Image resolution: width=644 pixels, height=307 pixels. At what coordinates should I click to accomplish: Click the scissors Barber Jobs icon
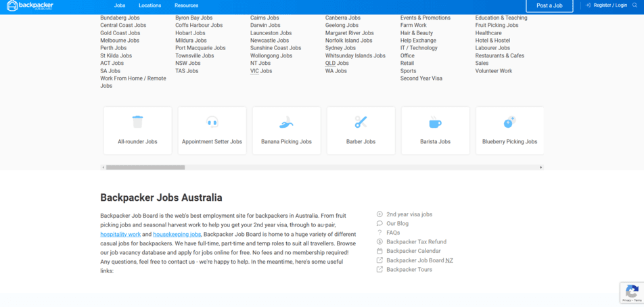pyautogui.click(x=361, y=122)
